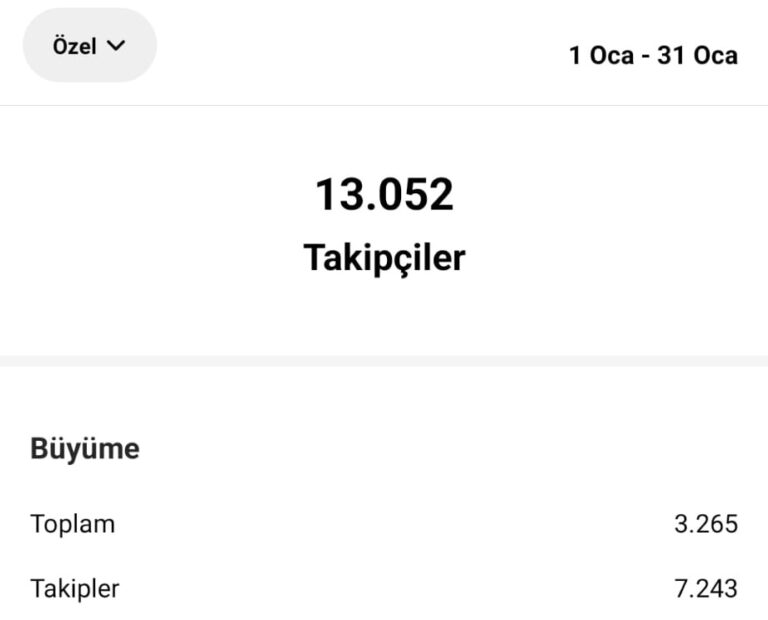Select the Takipçiler label
Viewport: 768px width, 620px height.
click(x=384, y=258)
